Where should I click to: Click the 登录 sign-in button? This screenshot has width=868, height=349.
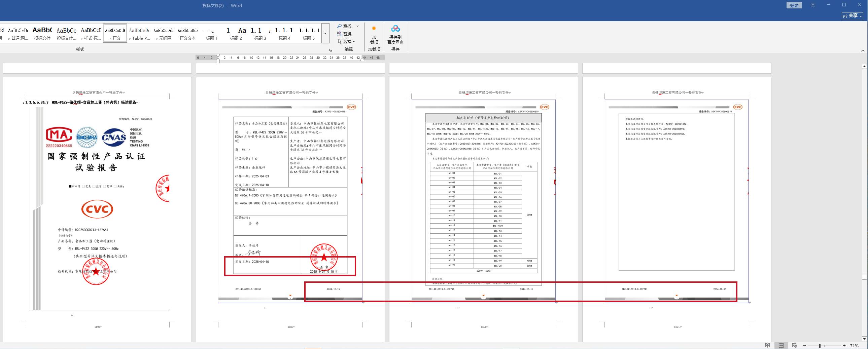794,5
